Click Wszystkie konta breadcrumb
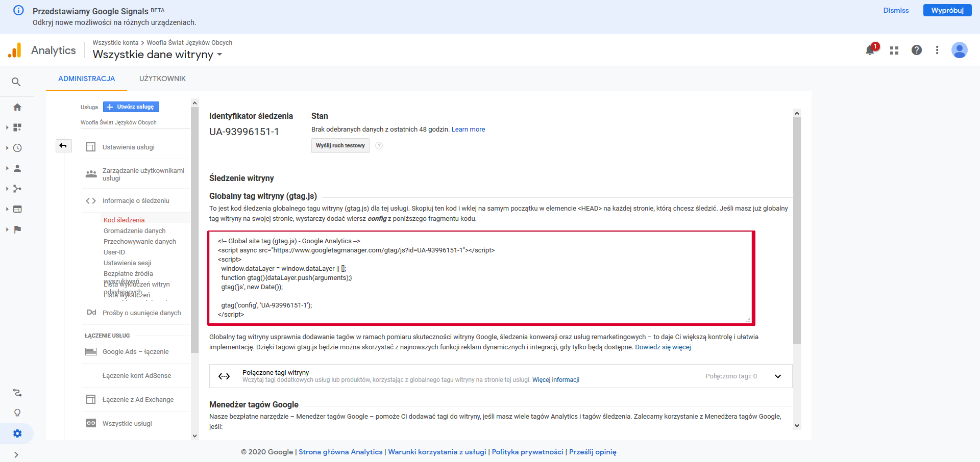This screenshot has width=980, height=462. coord(115,43)
